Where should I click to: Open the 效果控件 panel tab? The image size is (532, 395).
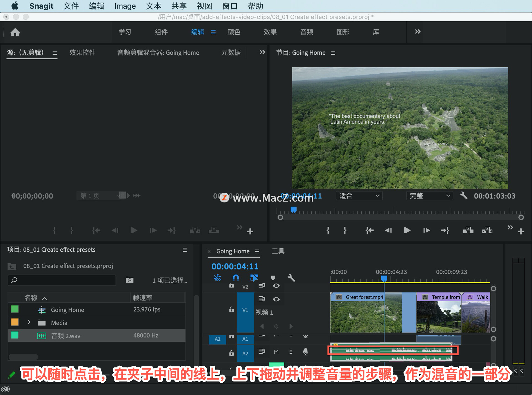click(x=82, y=53)
